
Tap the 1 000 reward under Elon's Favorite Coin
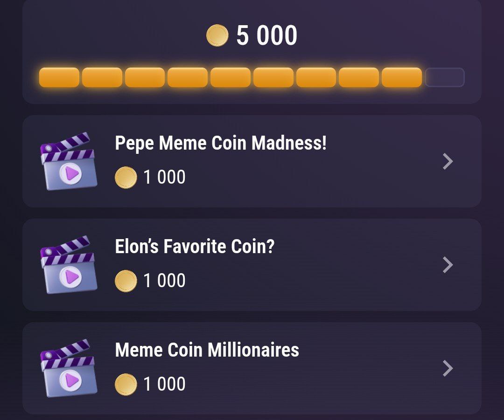click(x=164, y=281)
